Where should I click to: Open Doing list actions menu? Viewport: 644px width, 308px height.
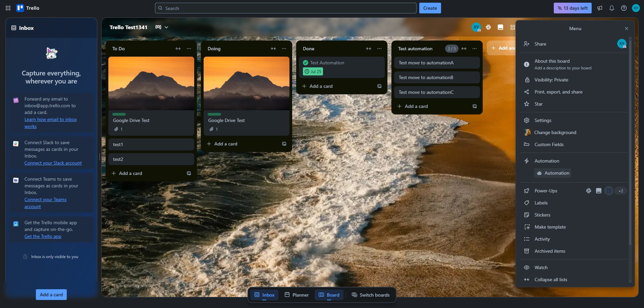(284, 49)
